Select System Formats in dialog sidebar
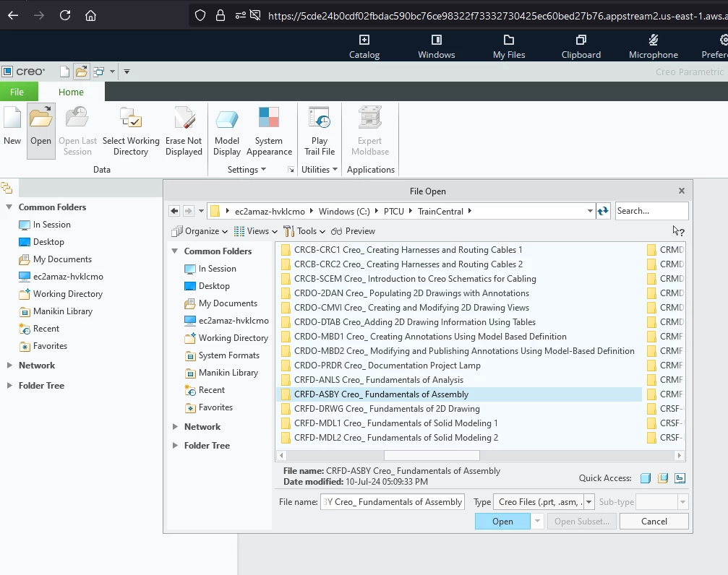This screenshot has height=575, width=728. point(223,355)
